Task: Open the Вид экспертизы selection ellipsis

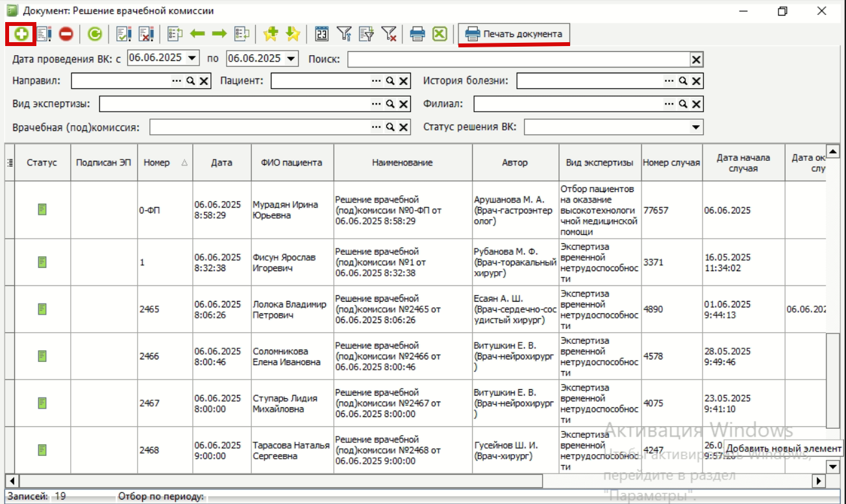Action: coord(377,104)
